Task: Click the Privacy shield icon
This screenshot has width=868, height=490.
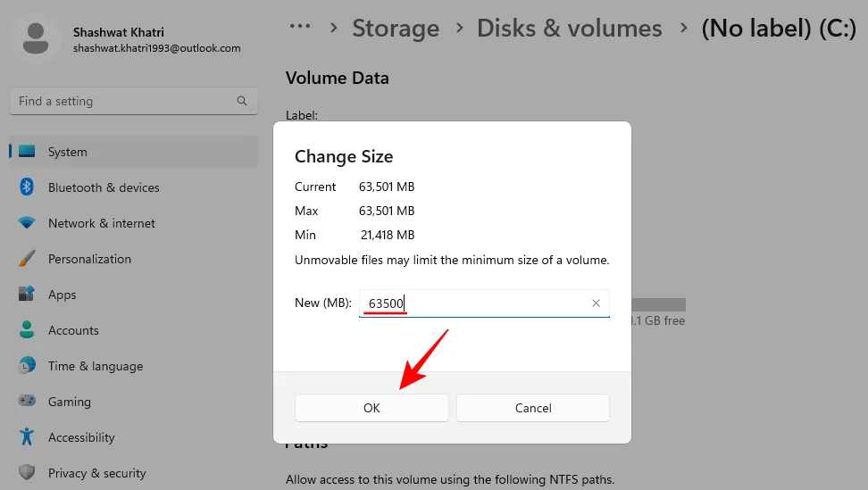Action: point(27,472)
